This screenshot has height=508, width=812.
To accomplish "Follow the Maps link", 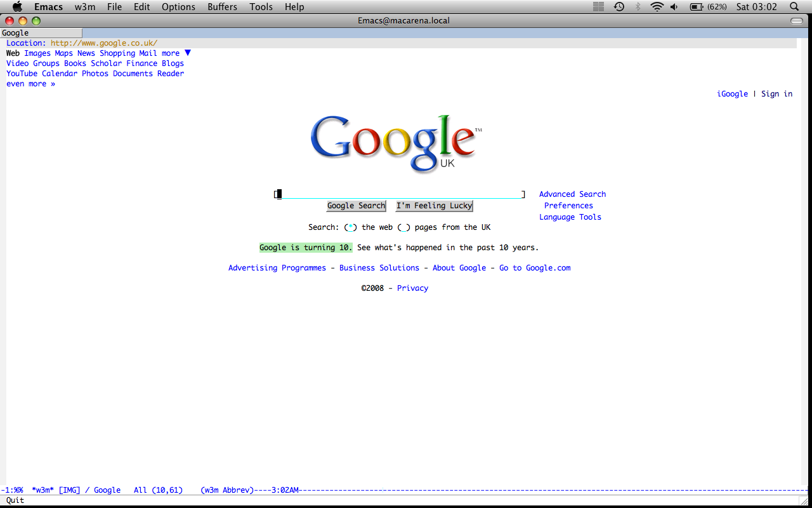I will [63, 53].
